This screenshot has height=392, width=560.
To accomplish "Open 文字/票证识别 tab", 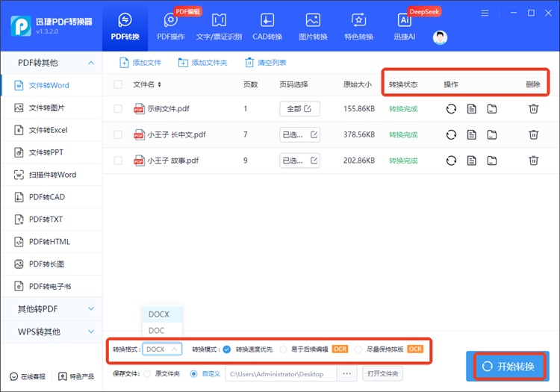I will (219, 27).
